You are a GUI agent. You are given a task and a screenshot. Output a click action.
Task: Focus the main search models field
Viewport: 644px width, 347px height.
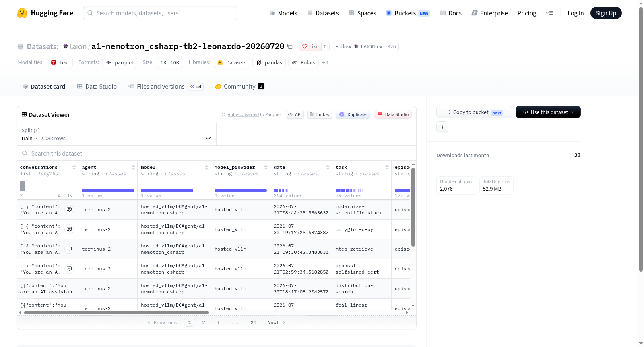coord(160,13)
